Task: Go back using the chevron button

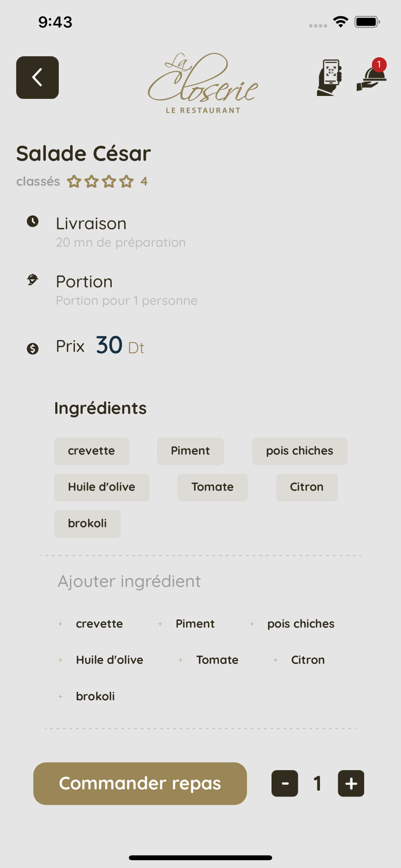Action: point(37,78)
